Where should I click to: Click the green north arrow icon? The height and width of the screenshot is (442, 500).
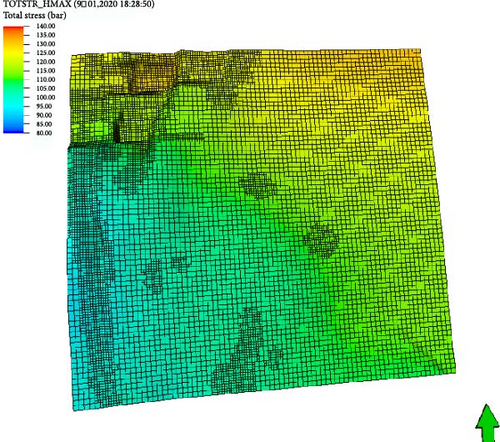point(487,423)
